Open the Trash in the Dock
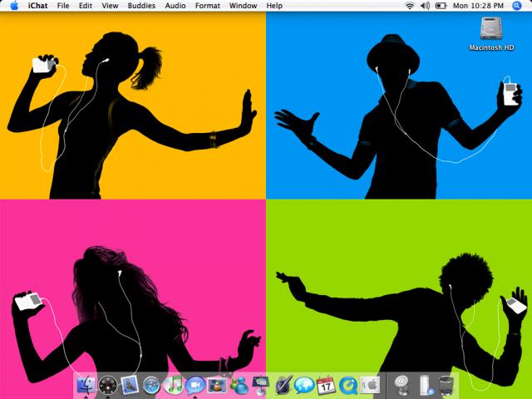 coord(446,386)
